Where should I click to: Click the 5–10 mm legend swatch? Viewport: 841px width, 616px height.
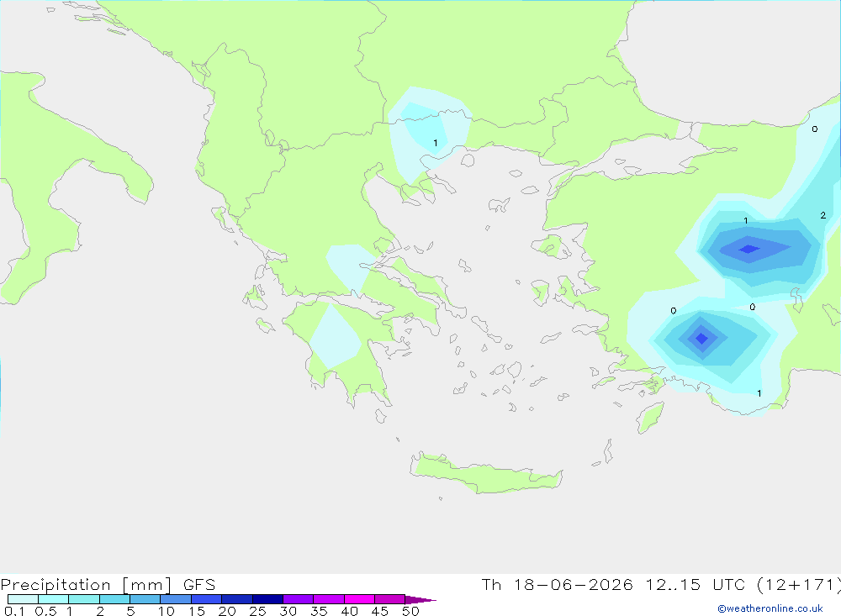click(145, 599)
